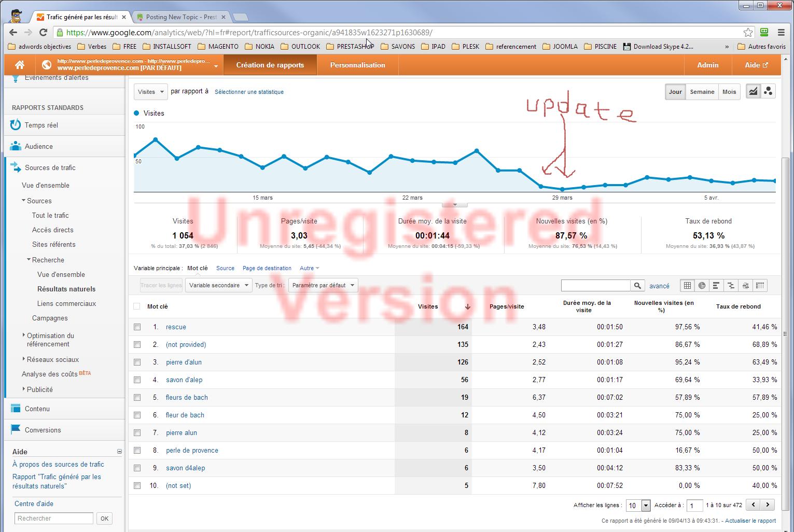The width and height of the screenshot is (794, 532).
Task: Reload the page with the refresh icon
Action: (x=44, y=32)
